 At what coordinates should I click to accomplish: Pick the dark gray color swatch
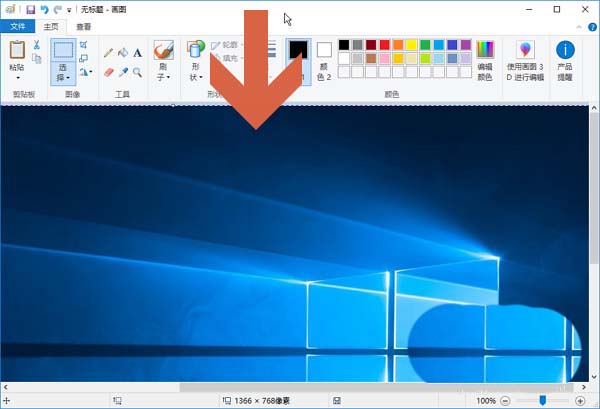point(357,45)
